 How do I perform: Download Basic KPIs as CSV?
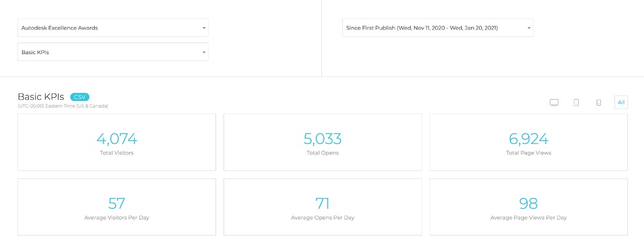79,97
